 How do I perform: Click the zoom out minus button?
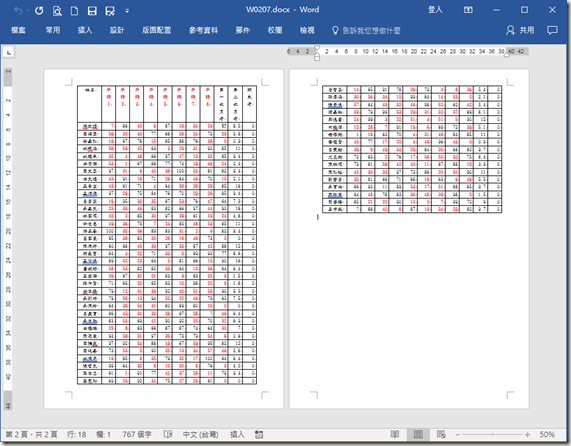coord(458,434)
